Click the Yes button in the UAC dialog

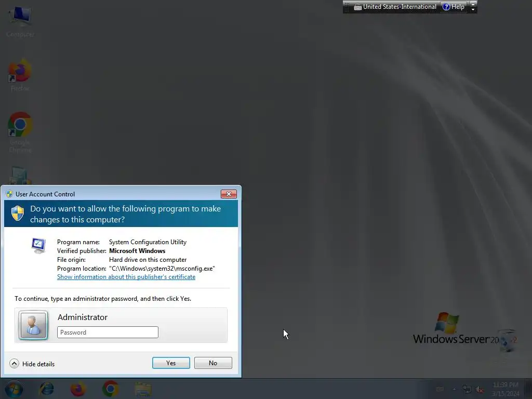pyautogui.click(x=171, y=363)
